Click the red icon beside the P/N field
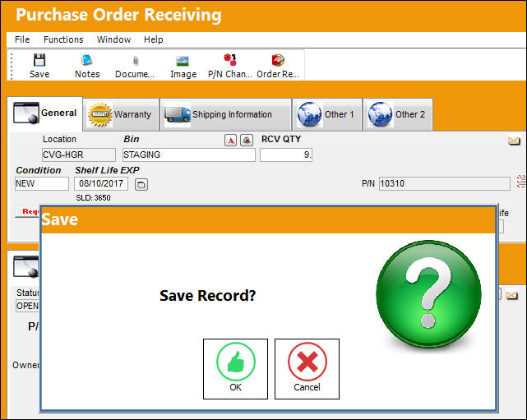 [521, 182]
